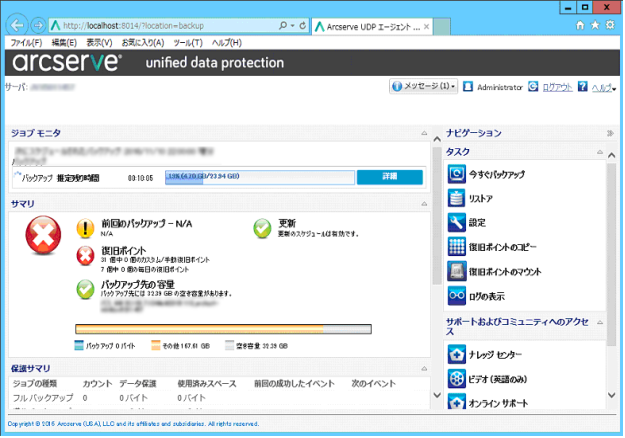The image size is (625, 438).
Task: Open the Restore (リストア) task icon
Action: (456, 198)
